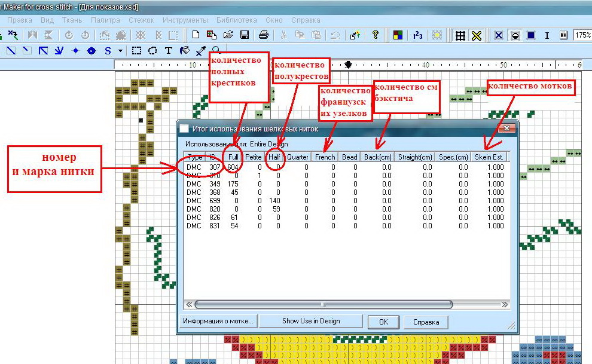The width and height of the screenshot is (592, 364).
Task: Expand the stitch type dropdown arrow
Action: coord(120,51)
